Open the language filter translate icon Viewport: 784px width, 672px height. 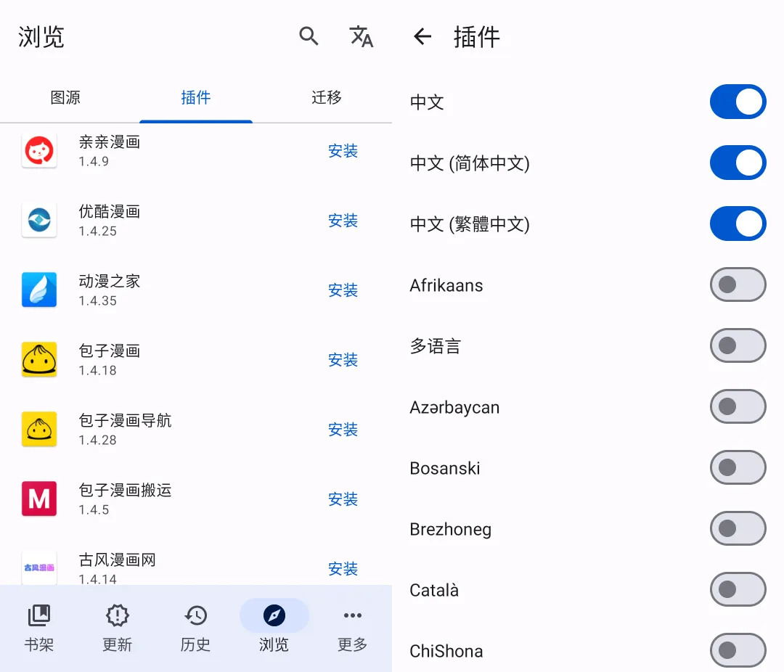click(x=361, y=36)
